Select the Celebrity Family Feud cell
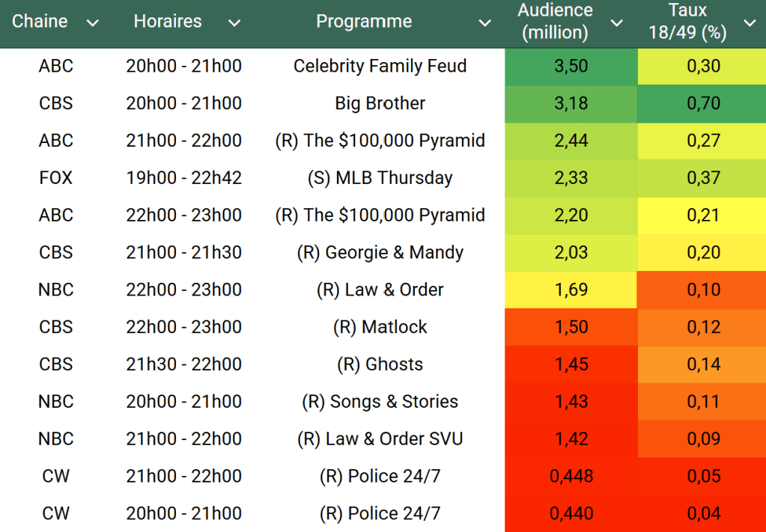Screen dimensions: 766x532 tap(380, 66)
